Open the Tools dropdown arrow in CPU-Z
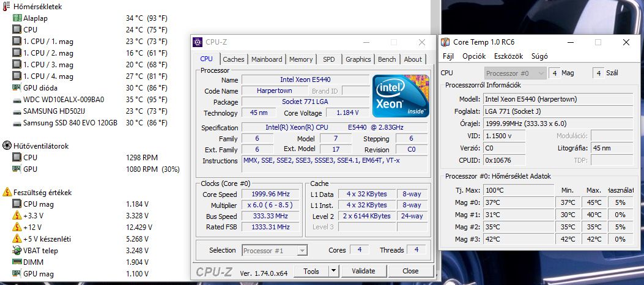The width and height of the screenshot is (644, 285). pyautogui.click(x=333, y=271)
